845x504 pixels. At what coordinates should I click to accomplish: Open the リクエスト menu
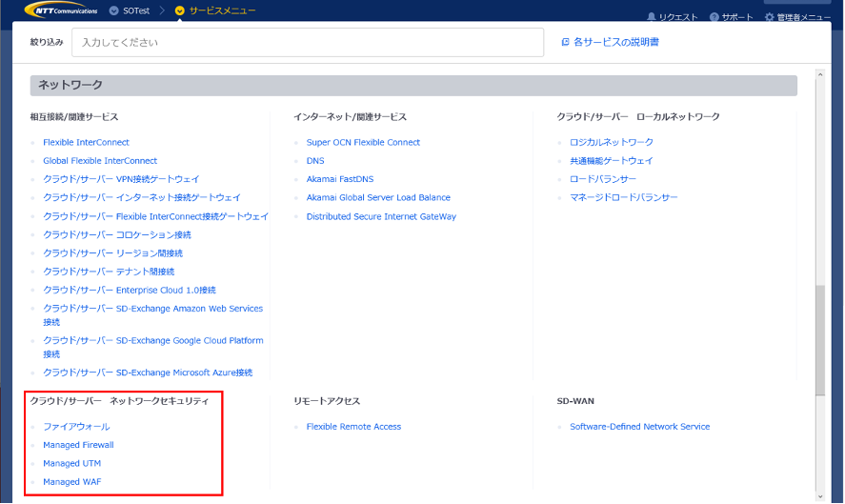[672, 17]
